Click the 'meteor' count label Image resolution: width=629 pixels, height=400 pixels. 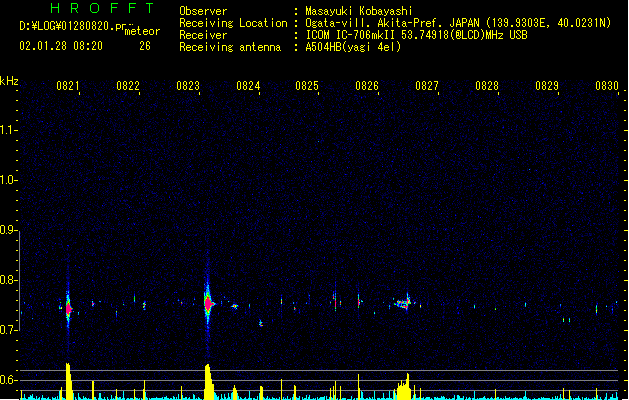(x=142, y=31)
